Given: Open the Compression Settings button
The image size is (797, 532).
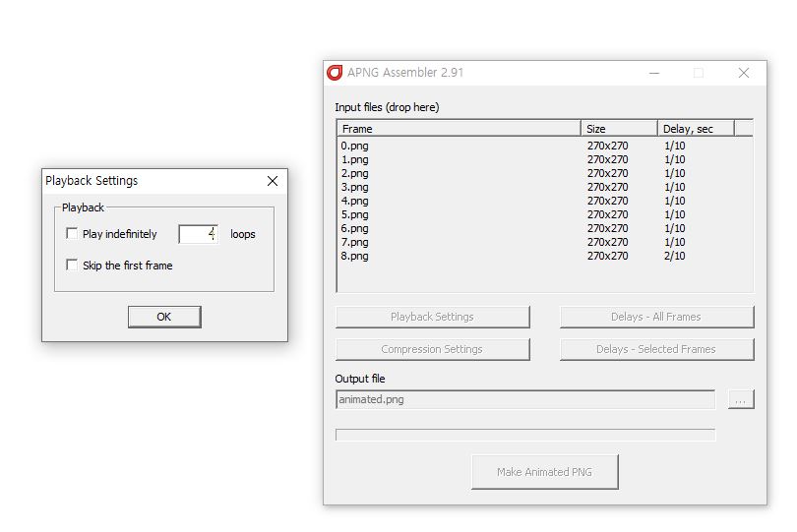Looking at the screenshot, I should (433, 349).
